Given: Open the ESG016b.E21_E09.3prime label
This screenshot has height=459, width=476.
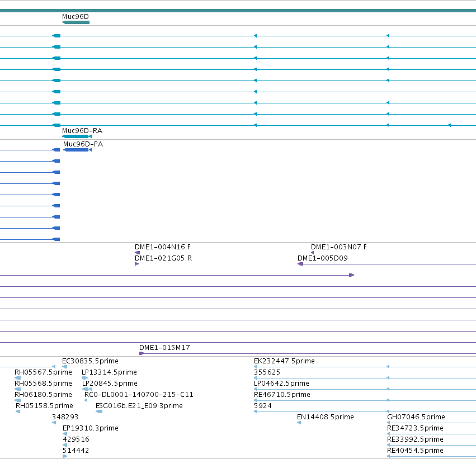Looking at the screenshot, I should [x=139, y=406].
